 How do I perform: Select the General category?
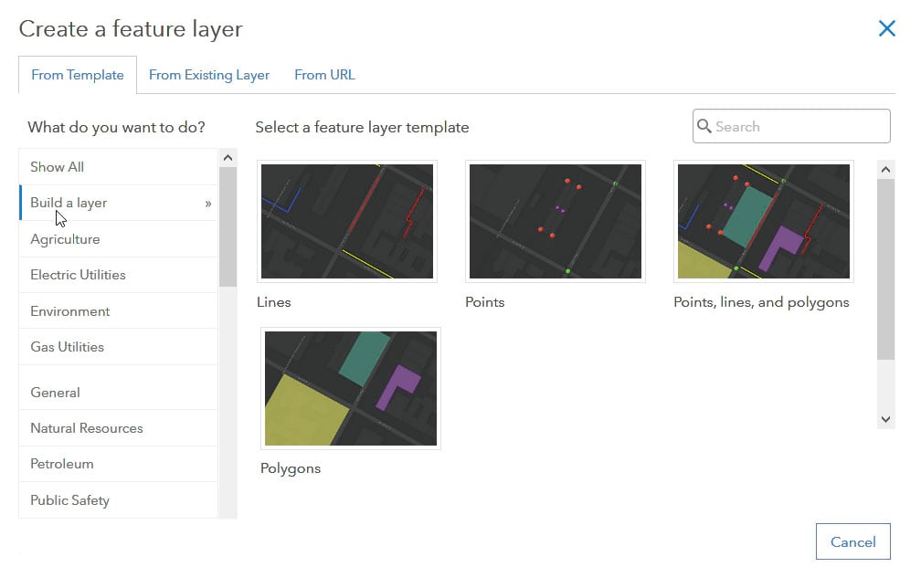[x=119, y=393]
